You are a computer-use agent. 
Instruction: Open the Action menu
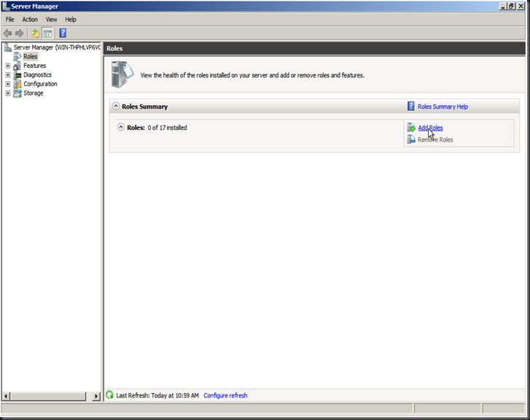[30, 20]
